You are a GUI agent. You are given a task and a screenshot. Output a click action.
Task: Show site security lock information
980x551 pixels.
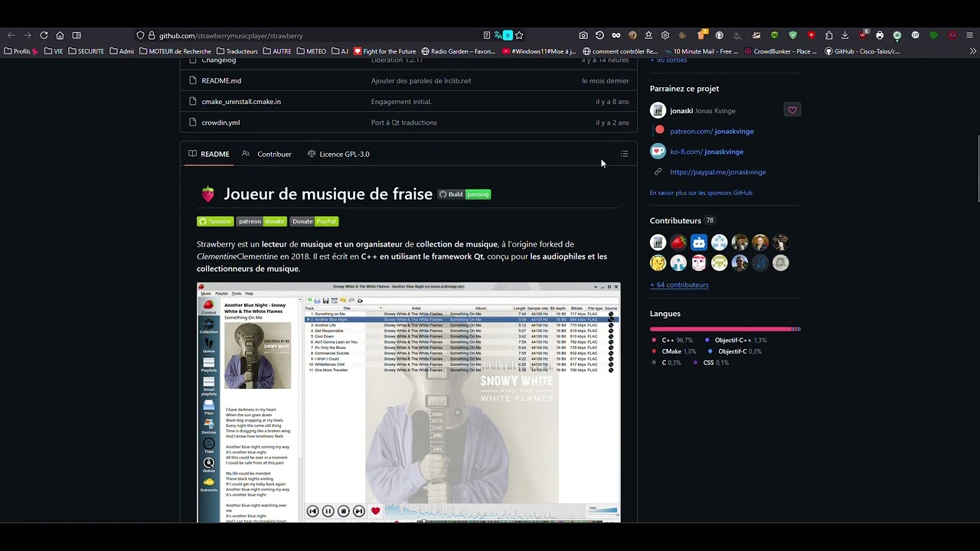[x=152, y=35]
